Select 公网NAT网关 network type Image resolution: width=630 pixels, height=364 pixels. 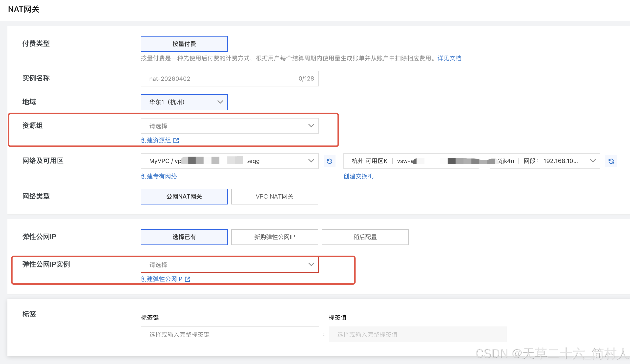click(184, 197)
